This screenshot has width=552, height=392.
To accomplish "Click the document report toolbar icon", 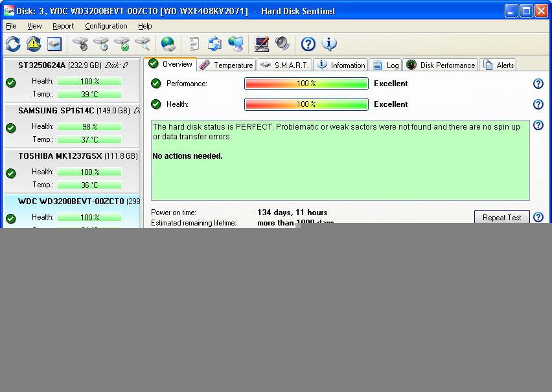I will pos(194,44).
